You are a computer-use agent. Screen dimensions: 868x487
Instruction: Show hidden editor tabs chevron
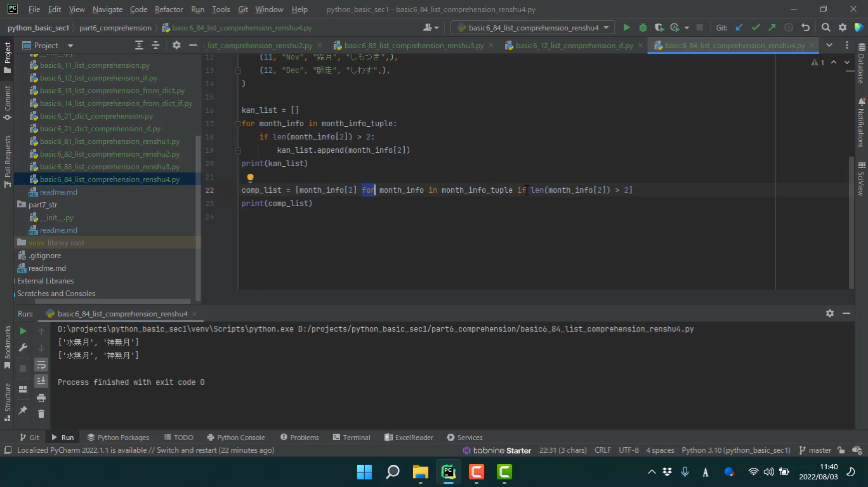(x=829, y=46)
